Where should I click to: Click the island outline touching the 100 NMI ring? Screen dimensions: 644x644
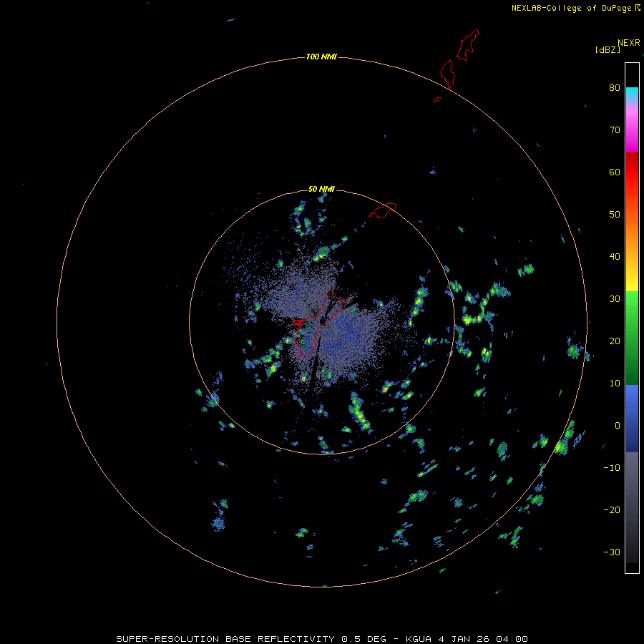click(447, 74)
